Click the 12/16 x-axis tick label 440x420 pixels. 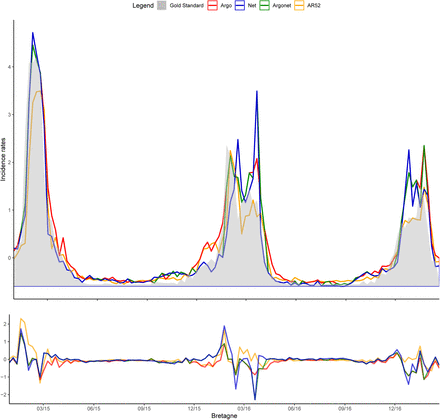395,408
